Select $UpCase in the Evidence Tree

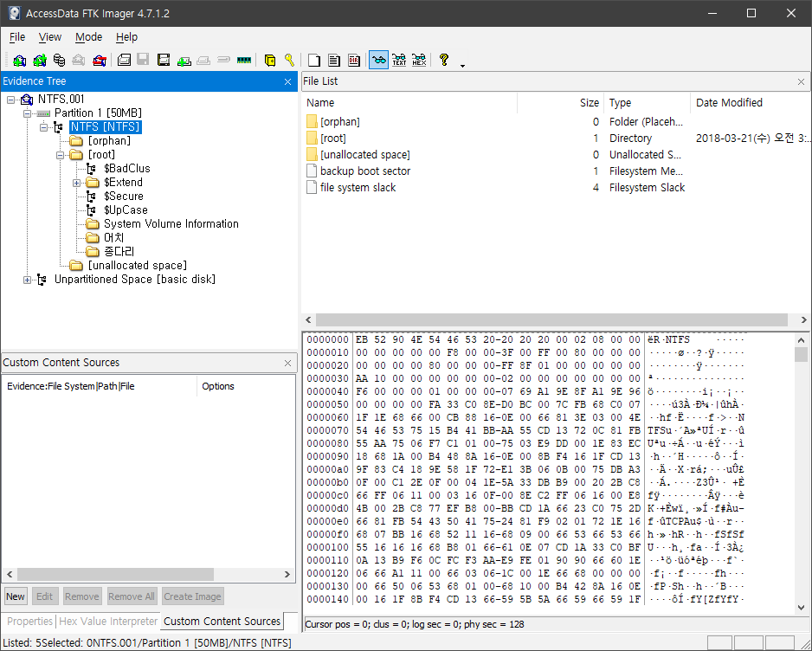point(126,209)
